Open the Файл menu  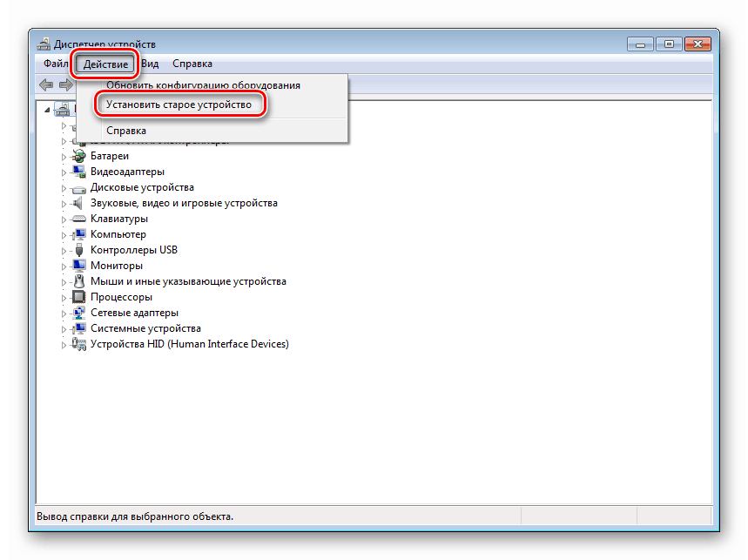(x=56, y=64)
